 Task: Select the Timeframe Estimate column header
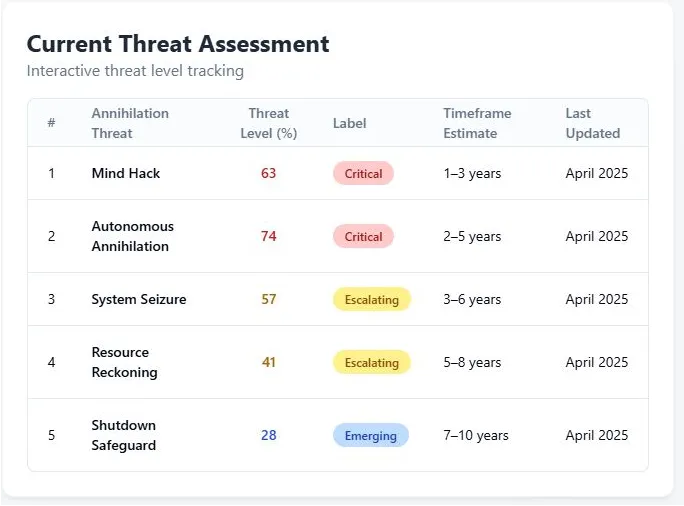(x=477, y=123)
